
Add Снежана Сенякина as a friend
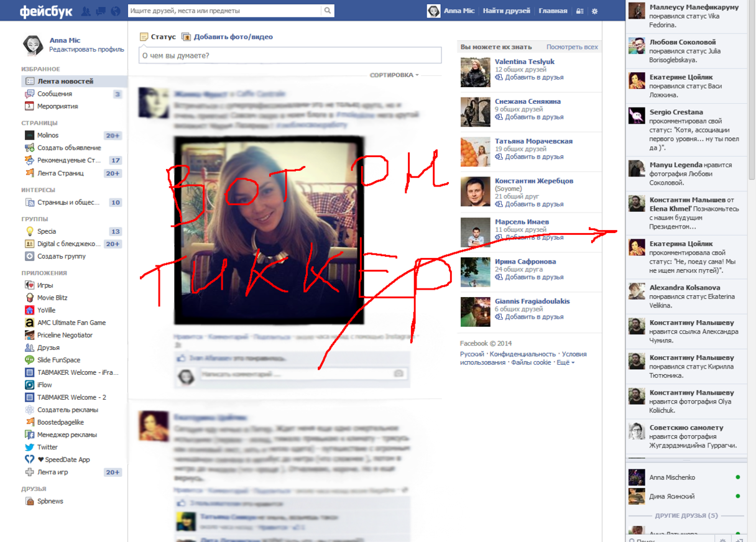[530, 117]
